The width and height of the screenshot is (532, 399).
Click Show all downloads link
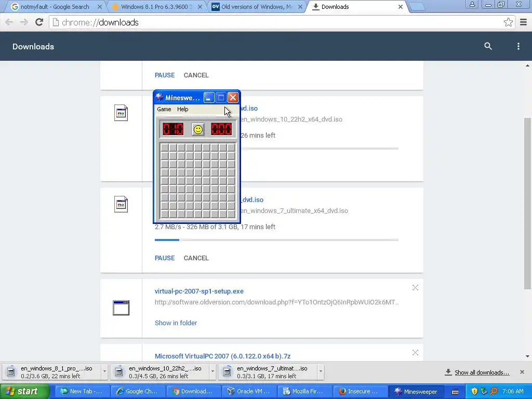[x=482, y=373]
